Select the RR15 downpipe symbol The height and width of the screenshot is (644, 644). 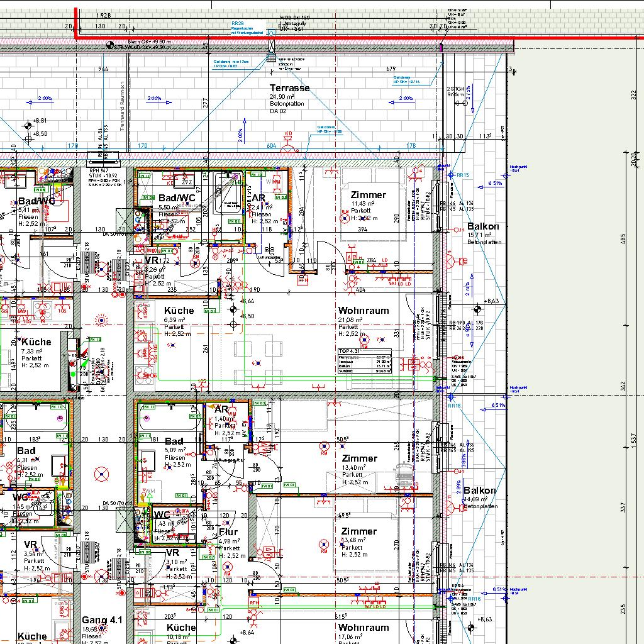pos(449,175)
